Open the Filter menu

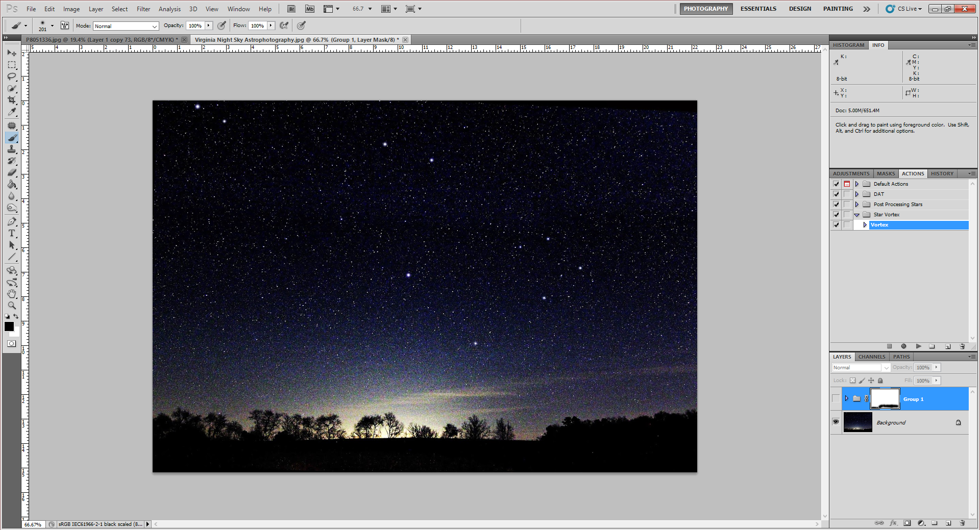point(143,9)
